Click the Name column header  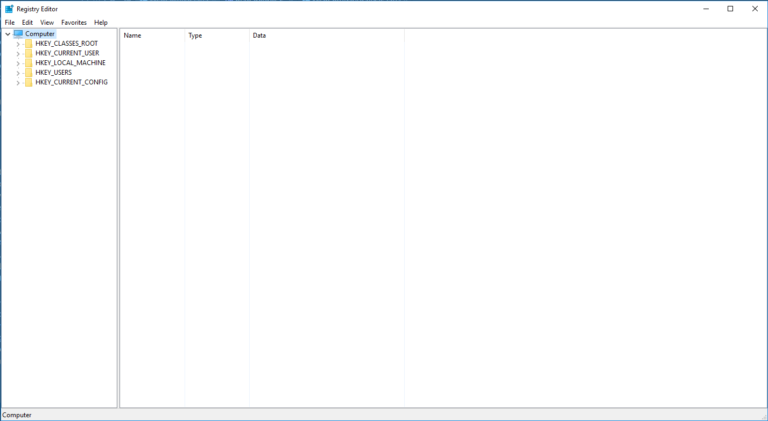[x=152, y=35]
